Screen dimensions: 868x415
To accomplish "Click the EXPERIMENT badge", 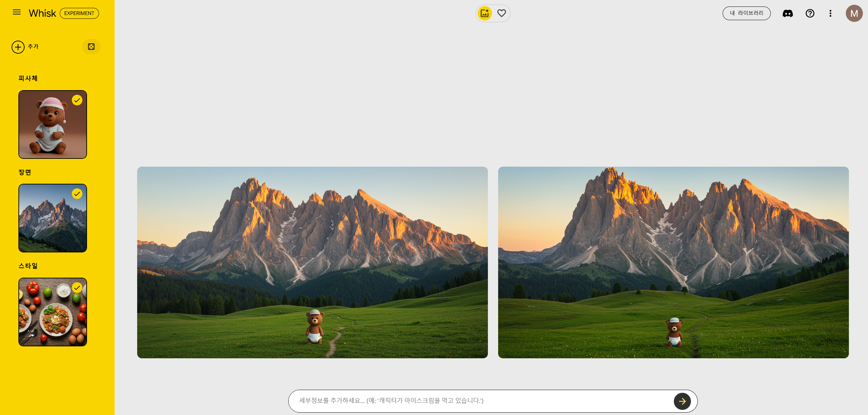I will point(79,13).
